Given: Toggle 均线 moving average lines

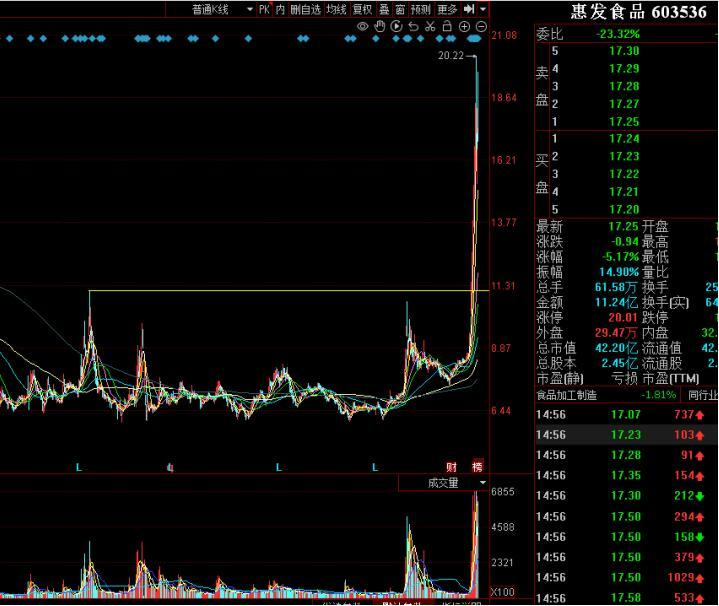Looking at the screenshot, I should click(x=336, y=9).
